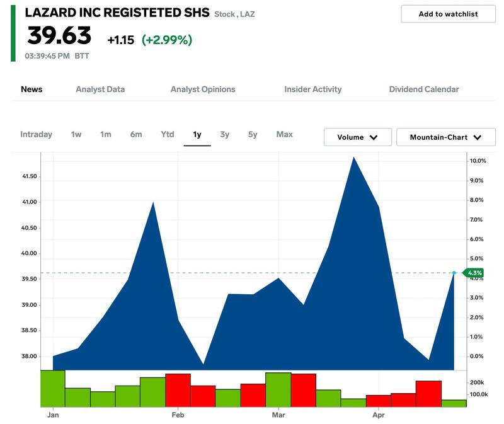Click the 7.0% percentage axis label
This screenshot has width=504, height=424.
pos(476,220)
